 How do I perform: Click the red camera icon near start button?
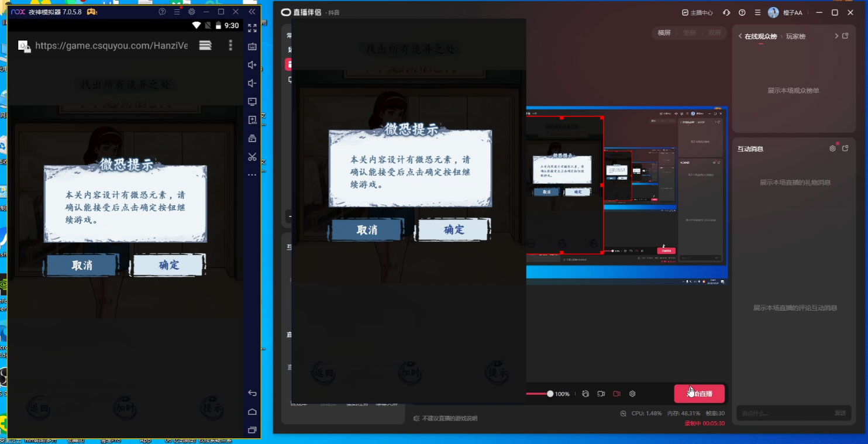(x=616, y=394)
